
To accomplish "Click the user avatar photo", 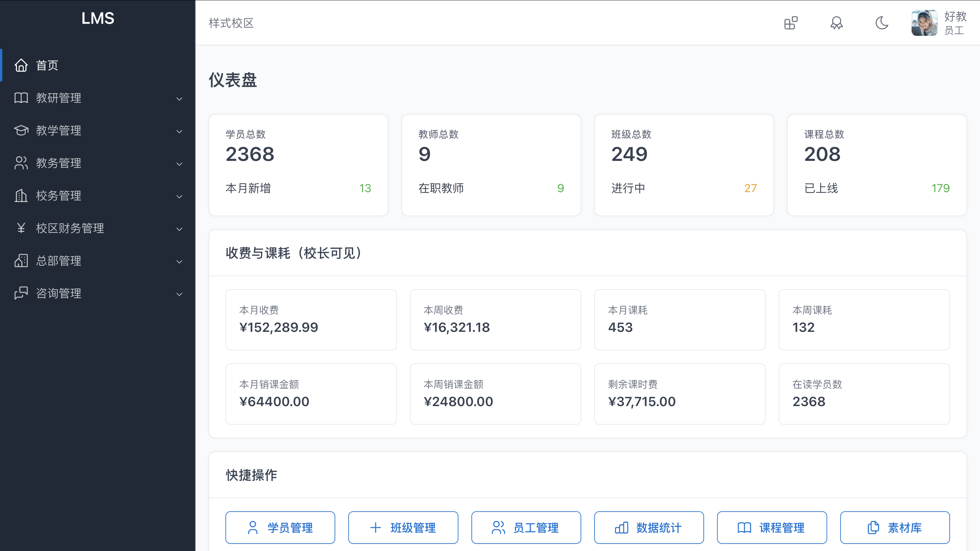I will [924, 23].
